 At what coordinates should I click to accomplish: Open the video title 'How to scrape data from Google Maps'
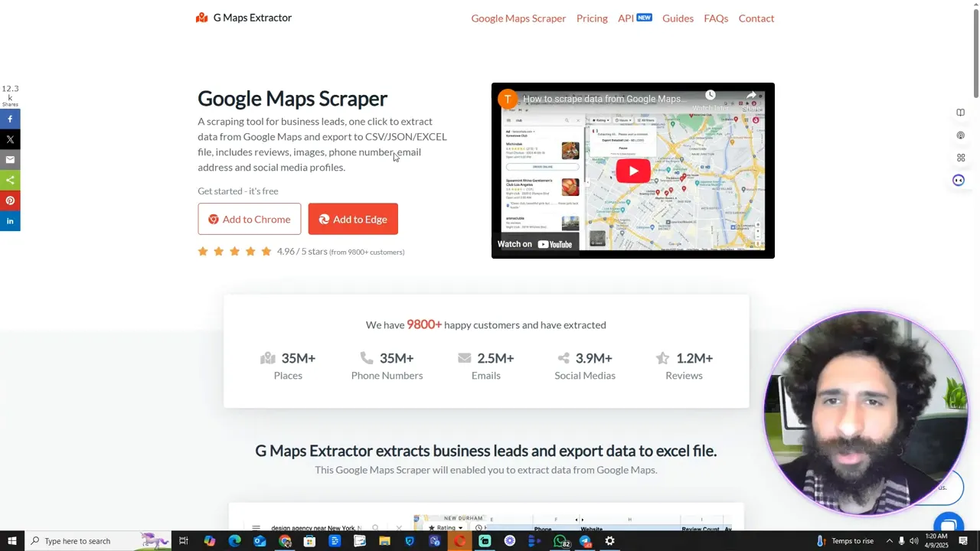pyautogui.click(x=605, y=99)
